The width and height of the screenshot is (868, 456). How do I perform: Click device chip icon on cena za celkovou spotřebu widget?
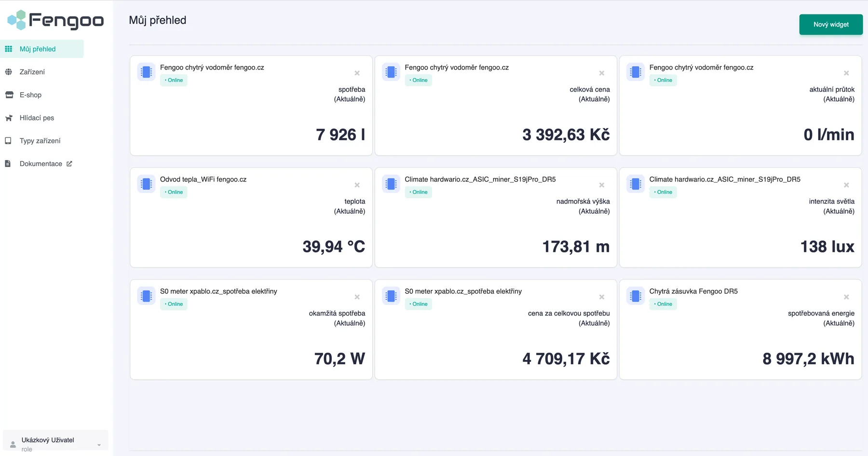coord(391,296)
